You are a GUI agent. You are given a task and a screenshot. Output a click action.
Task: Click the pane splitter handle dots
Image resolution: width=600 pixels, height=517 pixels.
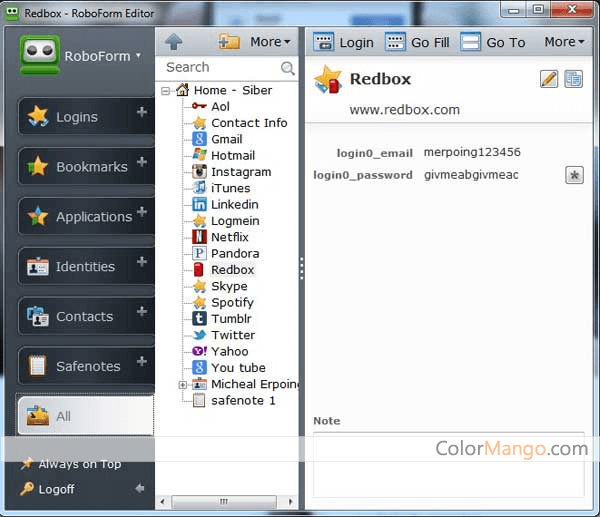(x=302, y=269)
